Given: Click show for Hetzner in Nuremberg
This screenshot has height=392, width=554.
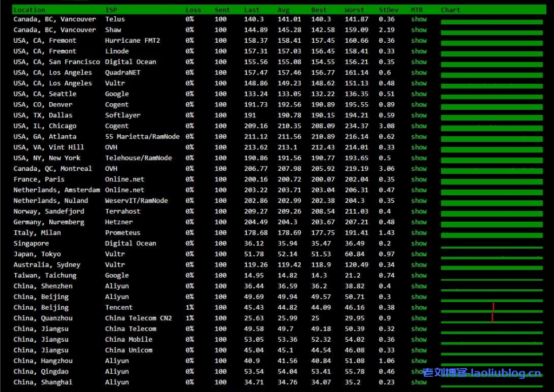Looking at the screenshot, I should pyautogui.click(x=419, y=222).
